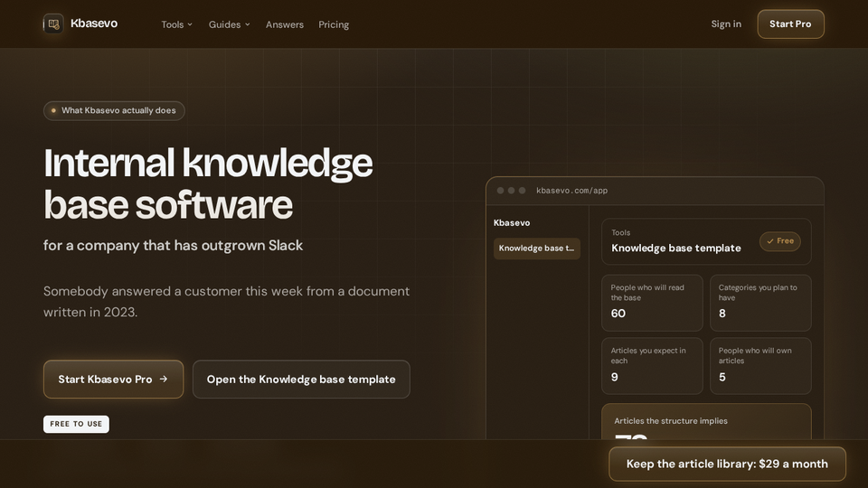Click the Kbasevo book logo icon

click(53, 23)
